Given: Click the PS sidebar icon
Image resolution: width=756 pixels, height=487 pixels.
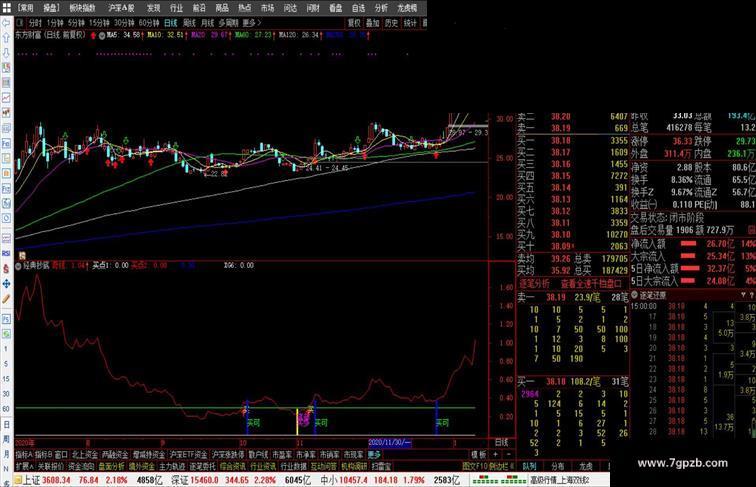Looking at the screenshot, I should pyautogui.click(x=6, y=319).
